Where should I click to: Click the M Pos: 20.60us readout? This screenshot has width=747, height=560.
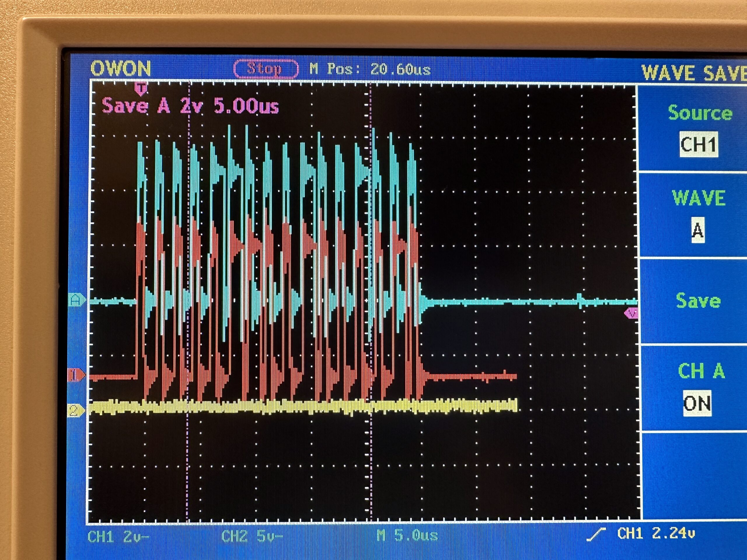pyautogui.click(x=370, y=69)
